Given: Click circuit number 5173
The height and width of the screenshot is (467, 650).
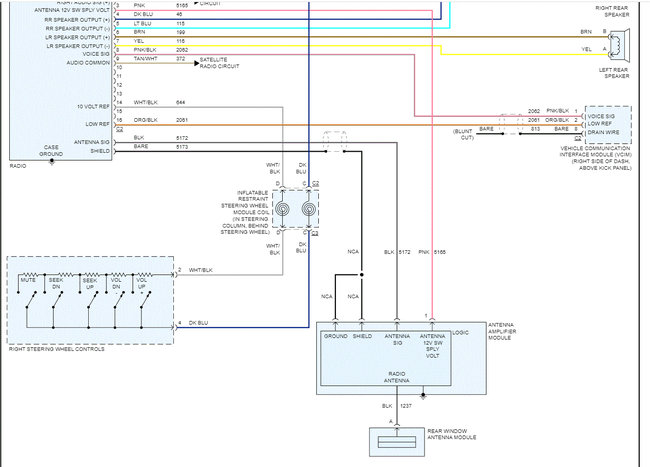Looking at the screenshot, I should click(x=182, y=147).
